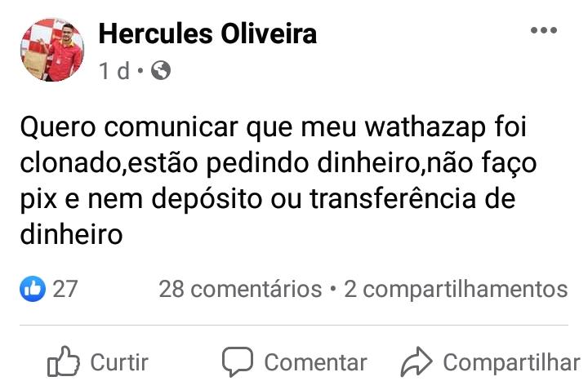This screenshot has height=390, width=588.
Task: Click the final line "dinheiro" of the post
Action: [70, 235]
